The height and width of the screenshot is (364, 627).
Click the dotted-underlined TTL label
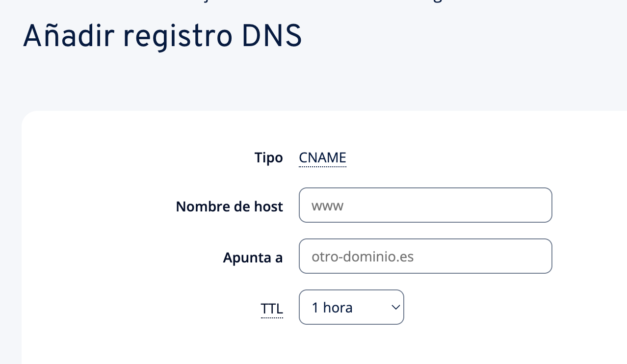[272, 309]
